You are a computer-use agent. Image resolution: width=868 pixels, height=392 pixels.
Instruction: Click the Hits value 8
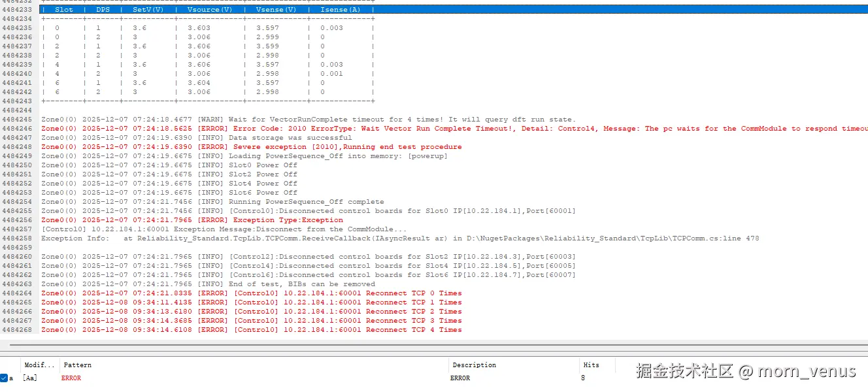coord(583,378)
